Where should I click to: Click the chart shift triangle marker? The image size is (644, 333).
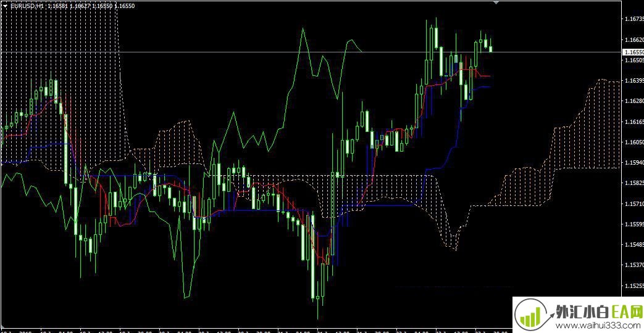tap(496, 2)
